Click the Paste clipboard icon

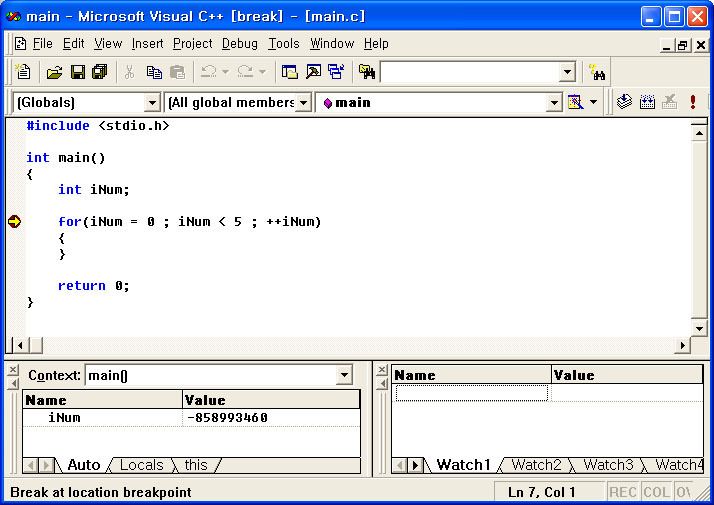177,72
